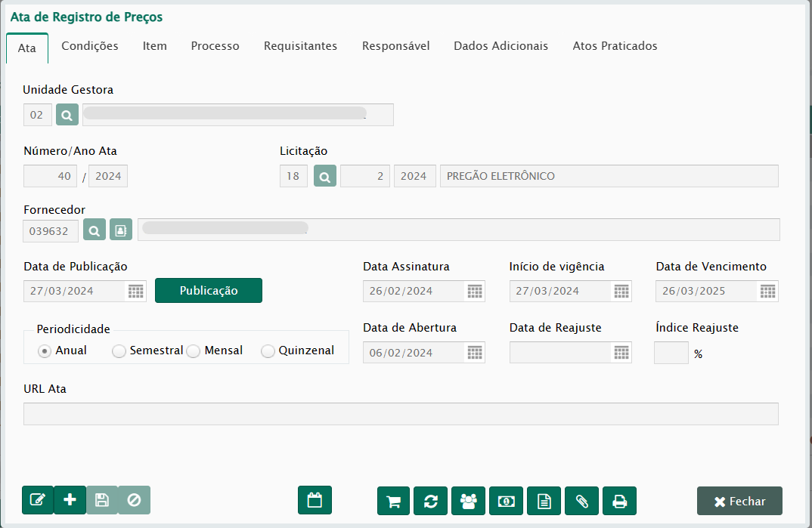Add a new record with plus icon
The height and width of the screenshot is (528, 812).
pos(70,500)
